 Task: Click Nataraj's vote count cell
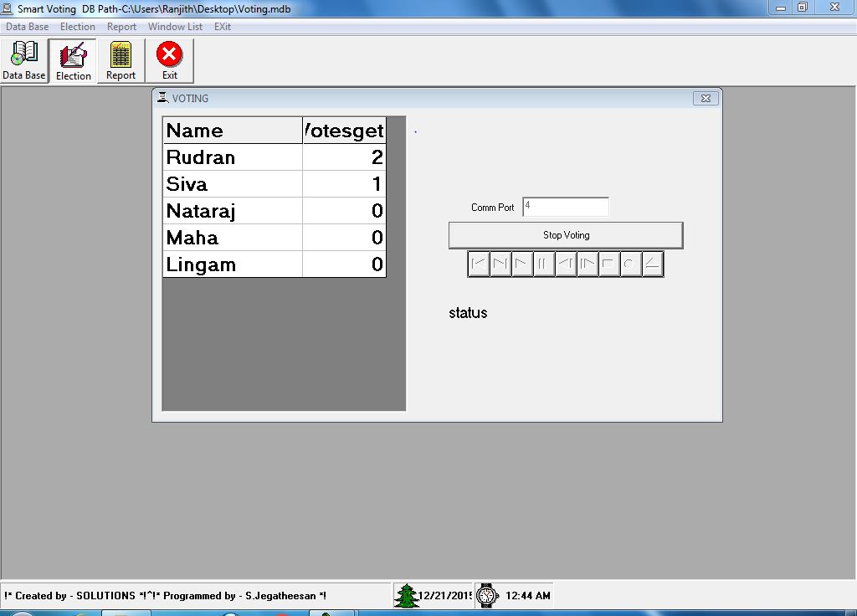click(x=344, y=210)
